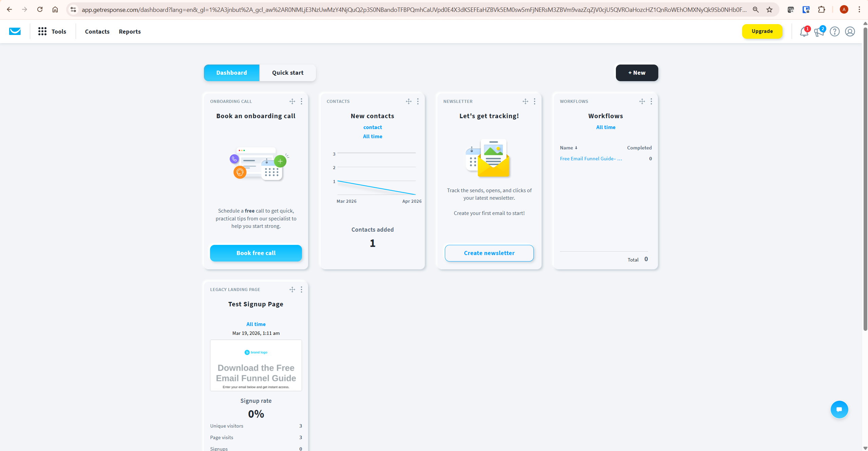Open the Test Signup Page preview thumbnail
The width and height of the screenshot is (868, 451).
click(256, 365)
